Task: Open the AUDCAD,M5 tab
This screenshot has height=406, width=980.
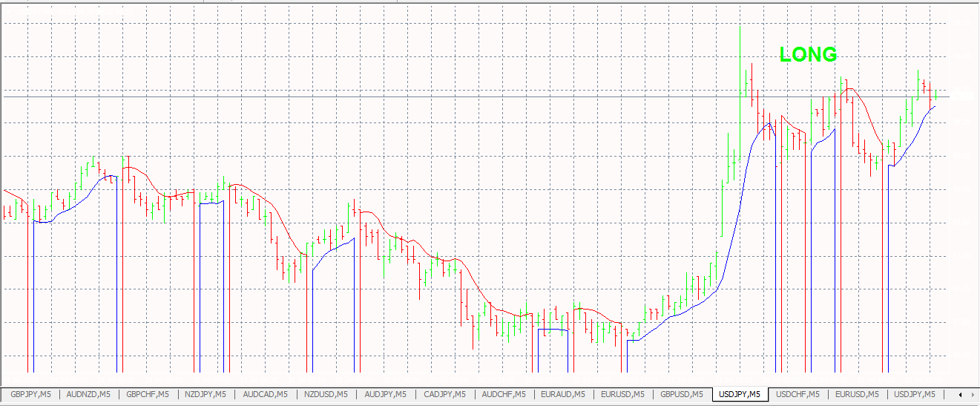Action: click(x=266, y=394)
